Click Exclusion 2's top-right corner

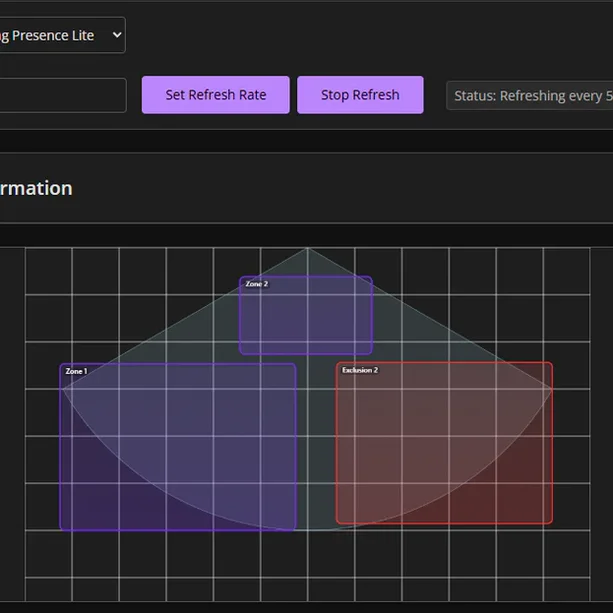pos(552,363)
